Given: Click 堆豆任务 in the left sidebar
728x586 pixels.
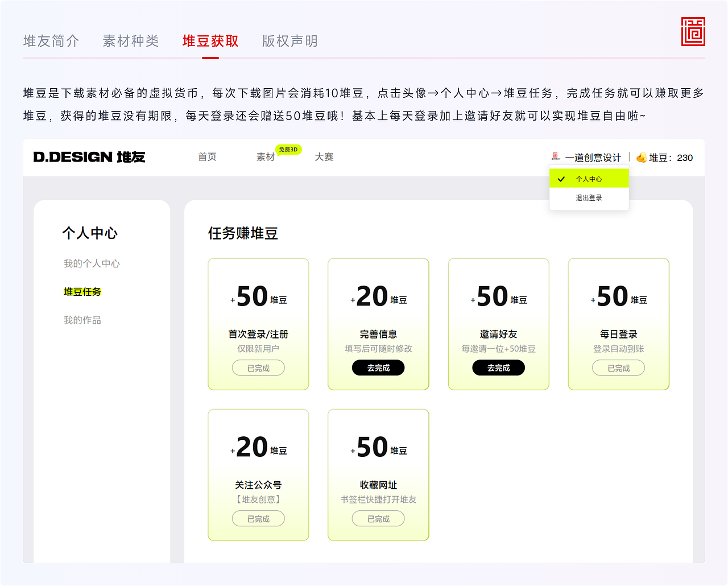Looking at the screenshot, I should (x=82, y=292).
